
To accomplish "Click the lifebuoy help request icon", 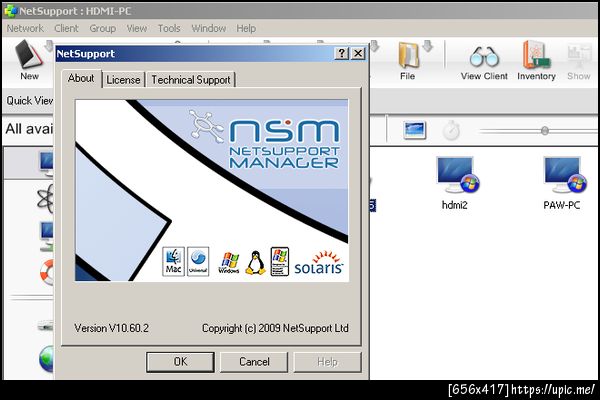I will pyautogui.click(x=47, y=272).
